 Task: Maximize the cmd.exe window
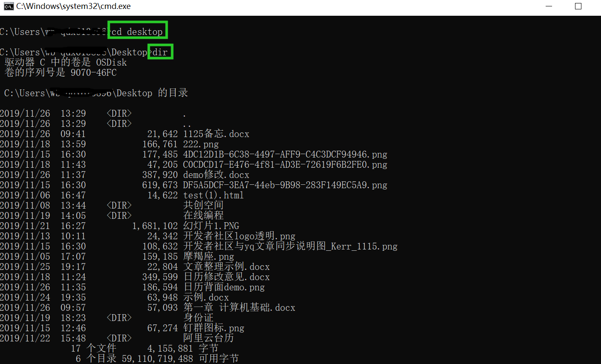578,6
